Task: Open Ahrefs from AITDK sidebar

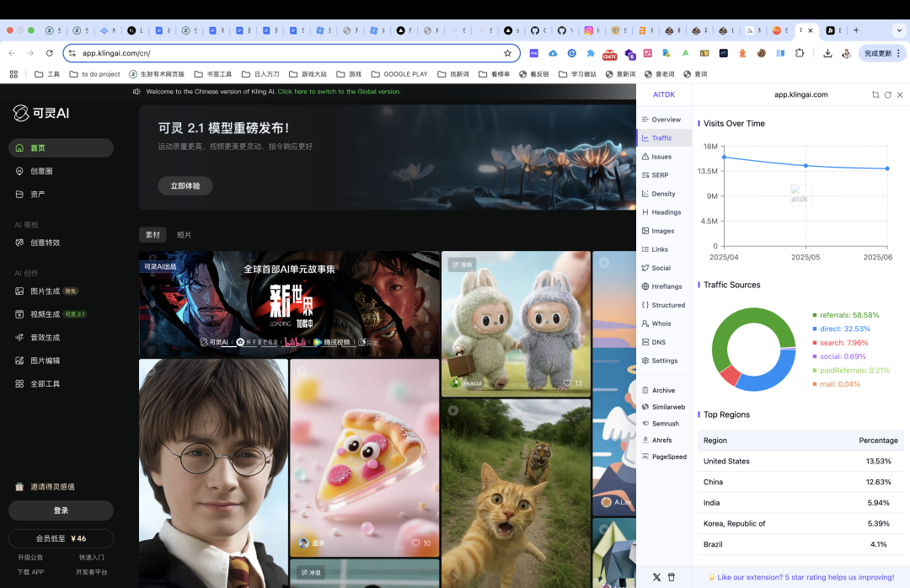Action: tap(657, 440)
